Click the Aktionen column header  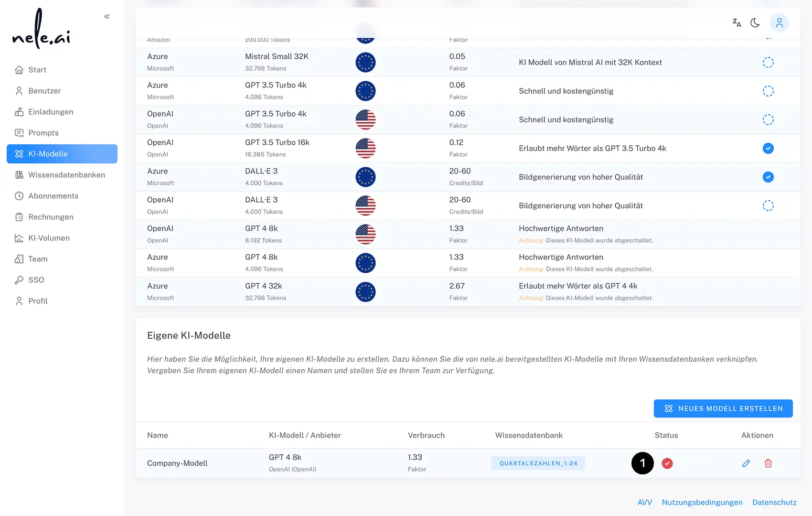click(757, 435)
